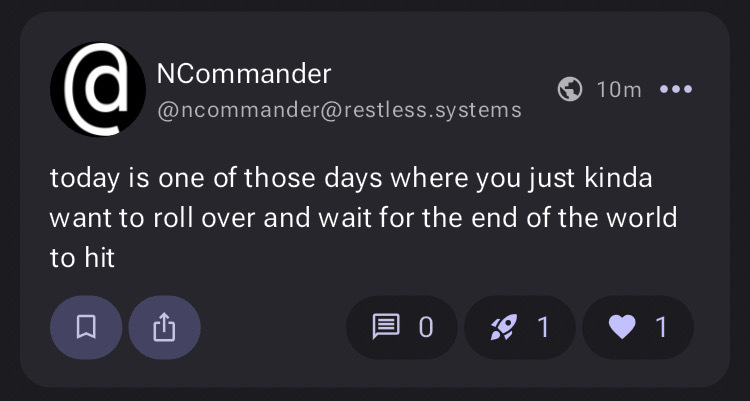Screen dimensions: 750x401
Task: Click the 10m timestamp
Action: tap(618, 90)
